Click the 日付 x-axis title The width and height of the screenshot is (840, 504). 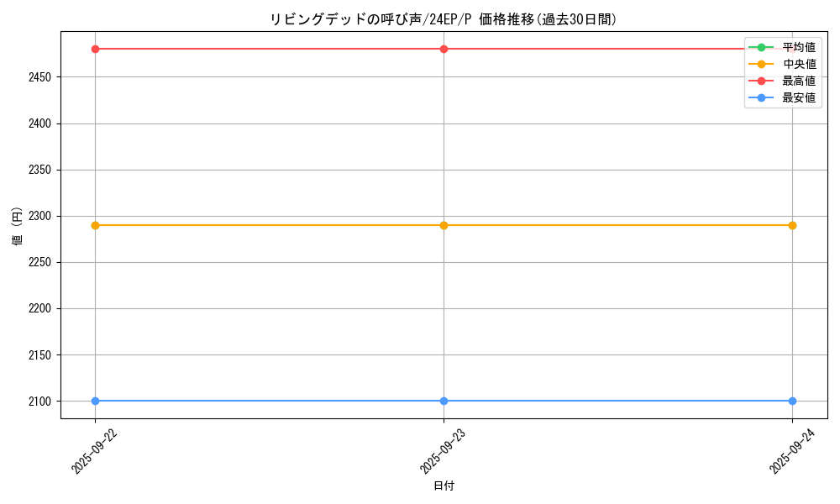[444, 486]
